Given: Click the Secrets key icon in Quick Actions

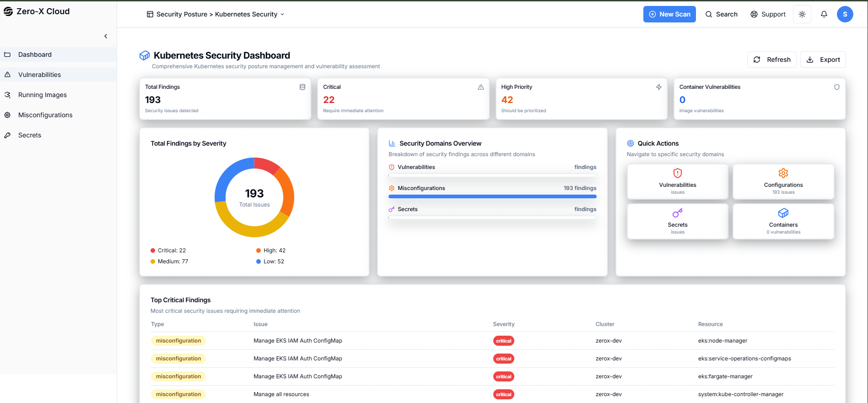Looking at the screenshot, I should point(677,213).
